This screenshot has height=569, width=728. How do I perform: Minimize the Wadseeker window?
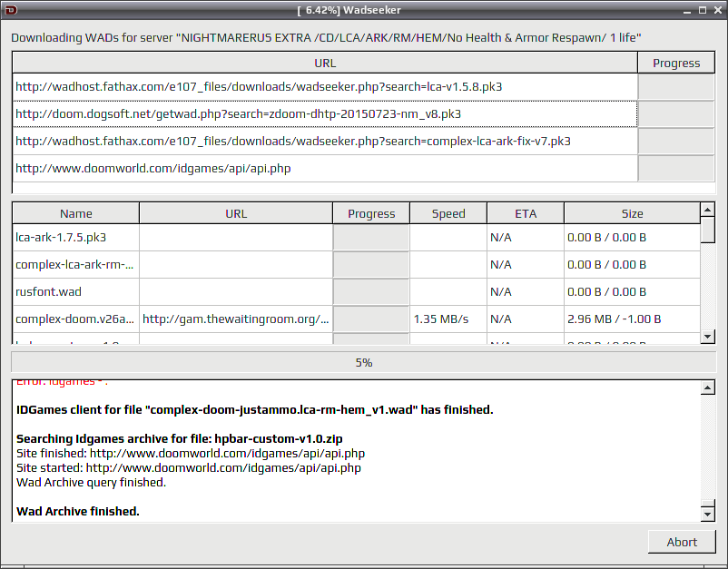coord(687,10)
